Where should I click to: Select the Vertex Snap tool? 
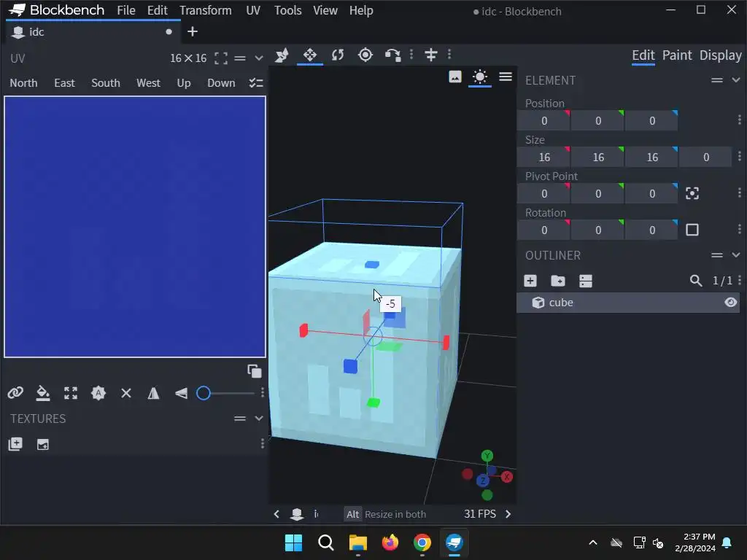393,55
